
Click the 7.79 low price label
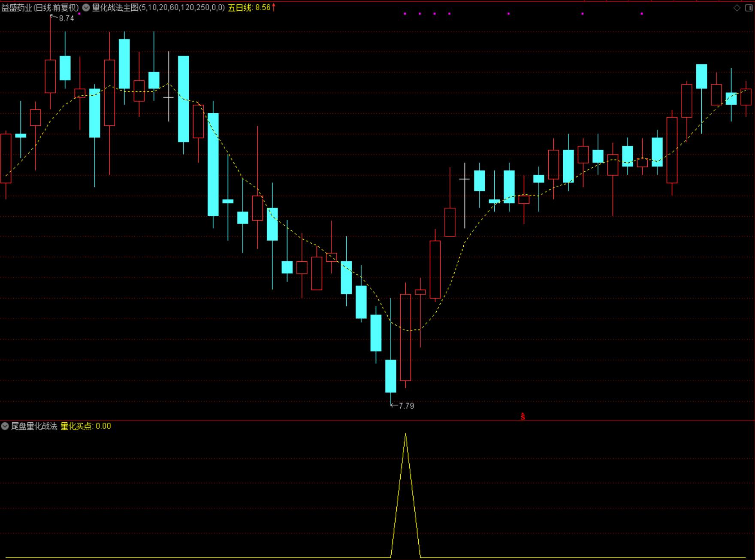(406, 406)
